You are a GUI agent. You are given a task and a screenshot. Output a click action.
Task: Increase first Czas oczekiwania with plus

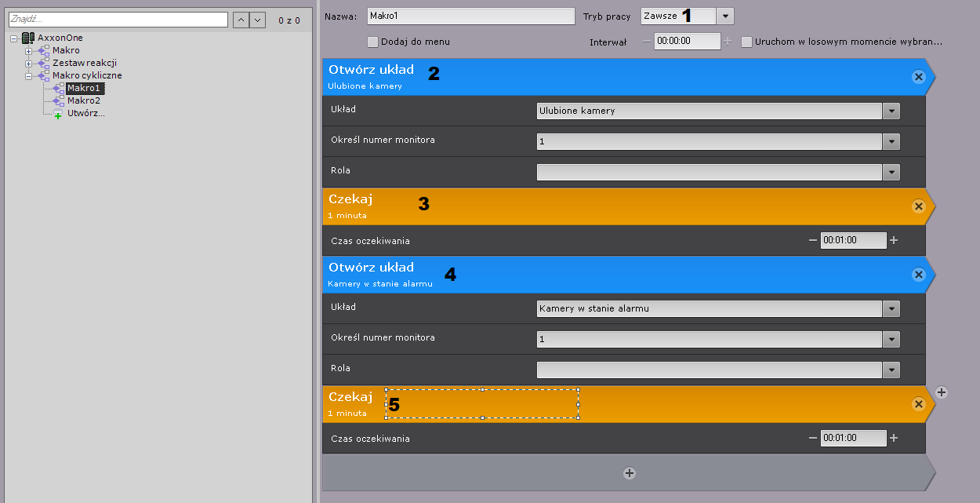click(893, 240)
